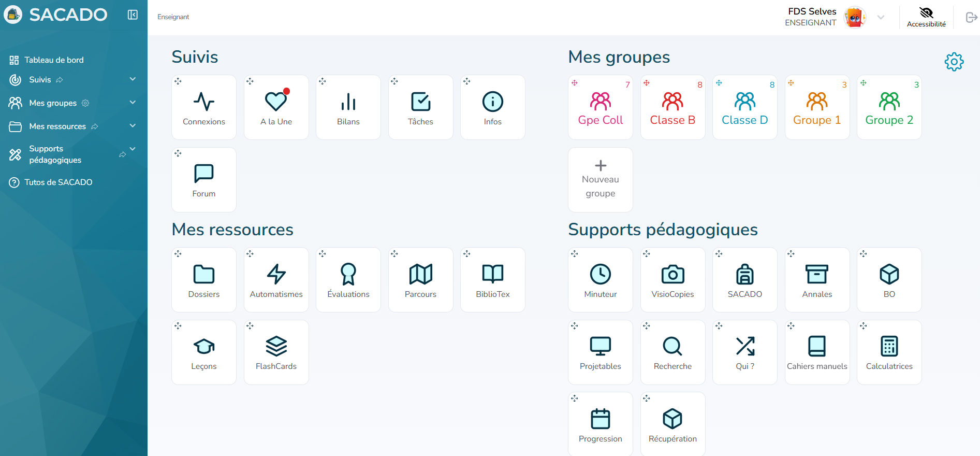Collapse the sidebar panel toggle
The width and height of the screenshot is (980, 456).
click(x=133, y=15)
